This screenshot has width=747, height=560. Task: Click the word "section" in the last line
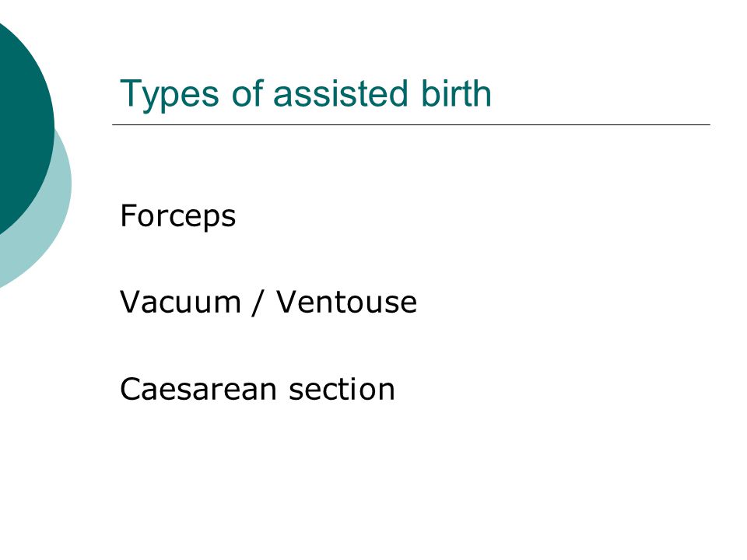coord(342,389)
